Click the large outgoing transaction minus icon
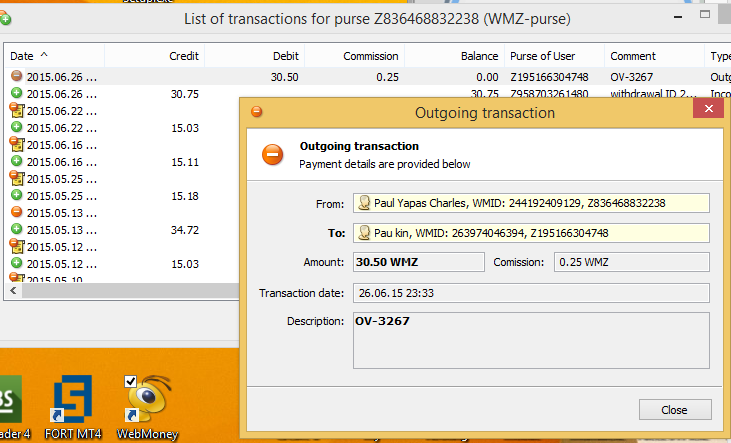This screenshot has height=443, width=731. pyautogui.click(x=273, y=154)
